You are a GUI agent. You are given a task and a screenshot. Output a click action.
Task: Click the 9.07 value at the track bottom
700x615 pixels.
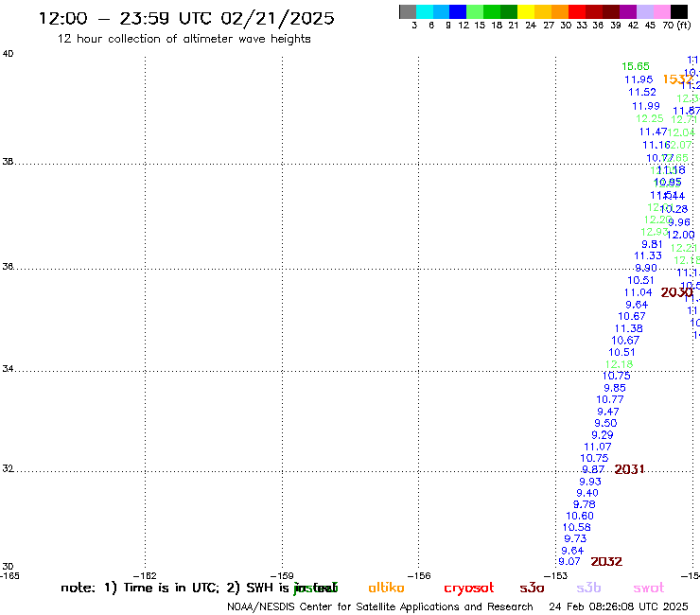click(569, 561)
